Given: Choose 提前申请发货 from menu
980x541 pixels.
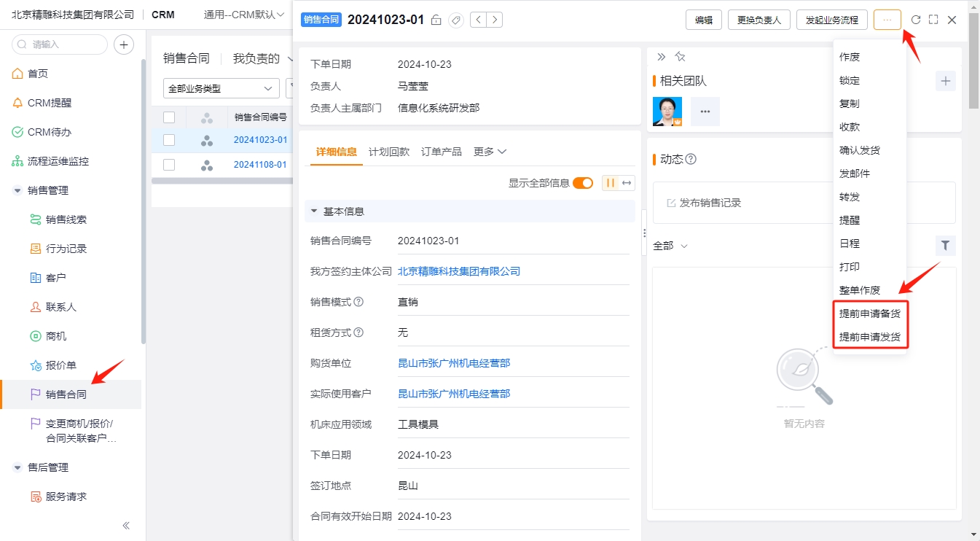Looking at the screenshot, I should tap(870, 338).
